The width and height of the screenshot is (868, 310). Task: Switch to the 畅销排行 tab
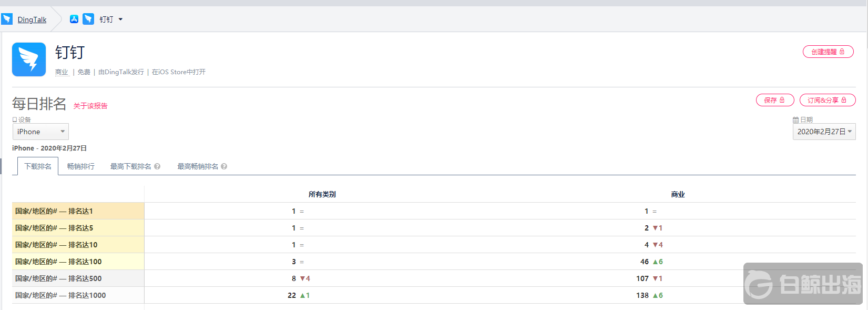tap(81, 166)
